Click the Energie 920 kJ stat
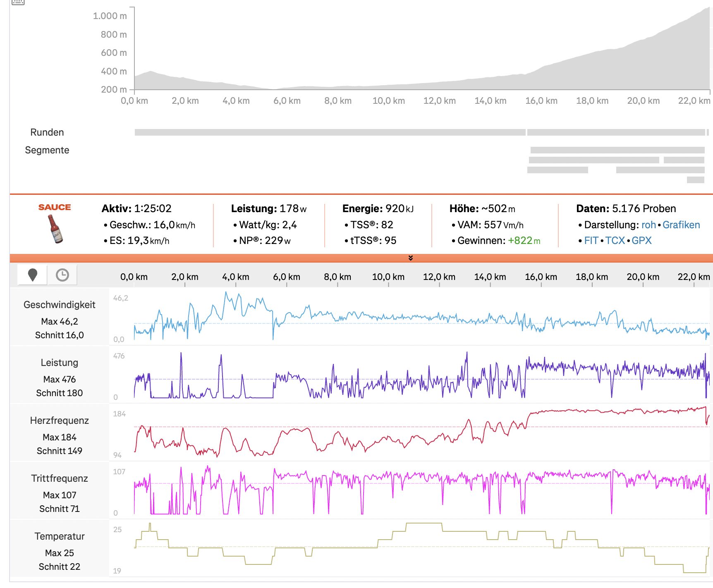 tap(378, 208)
